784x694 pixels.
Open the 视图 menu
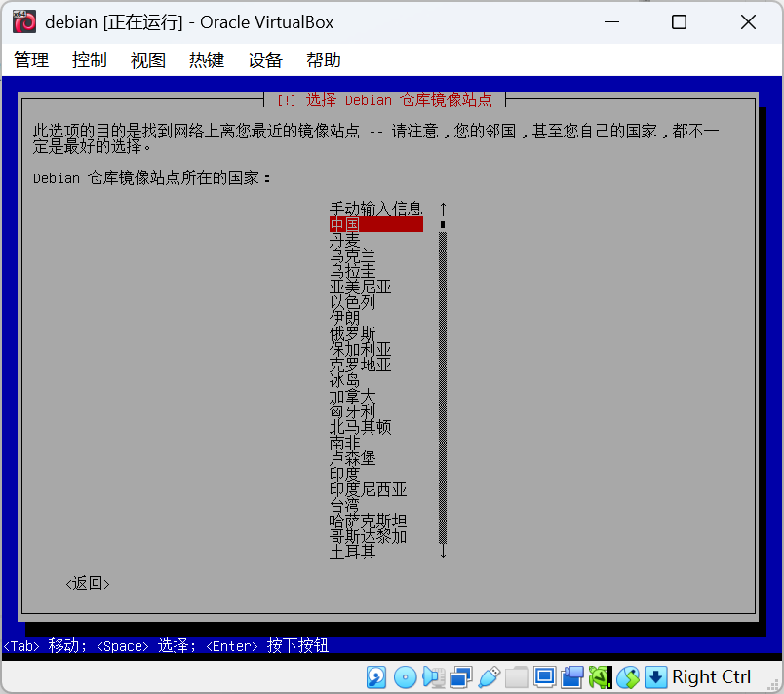(x=148, y=60)
